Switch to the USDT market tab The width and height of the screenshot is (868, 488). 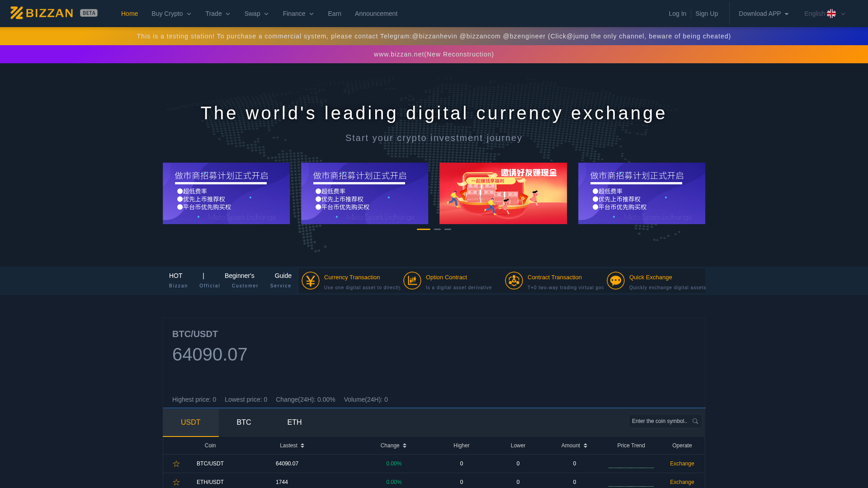click(191, 422)
